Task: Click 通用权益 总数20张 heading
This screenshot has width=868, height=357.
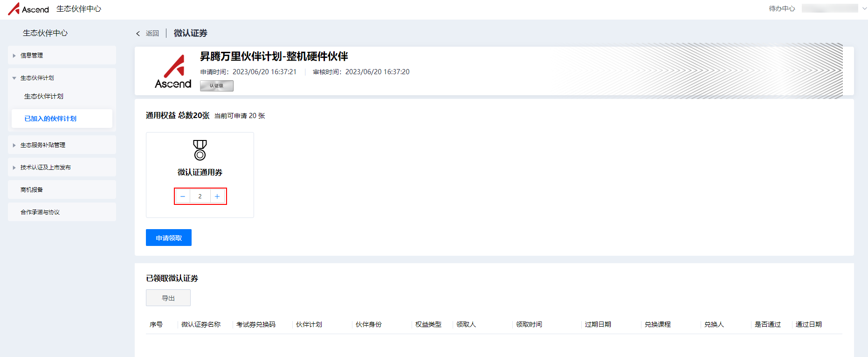Action: click(178, 115)
